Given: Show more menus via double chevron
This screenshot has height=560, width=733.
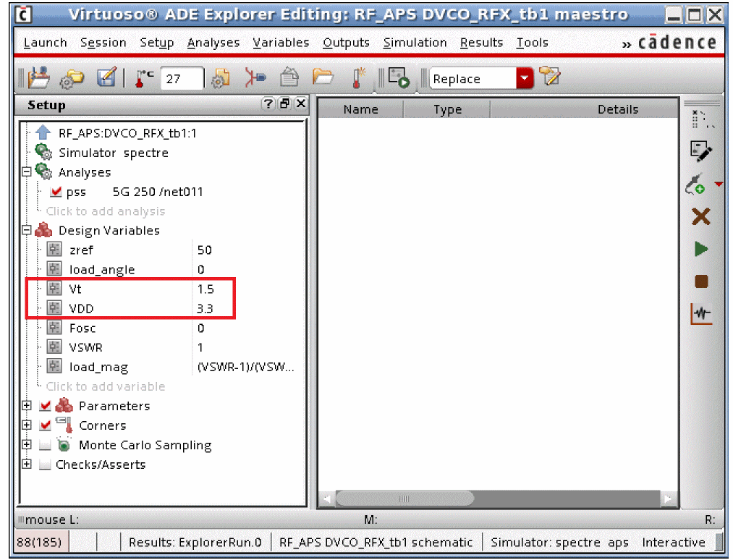Looking at the screenshot, I should coord(627,45).
